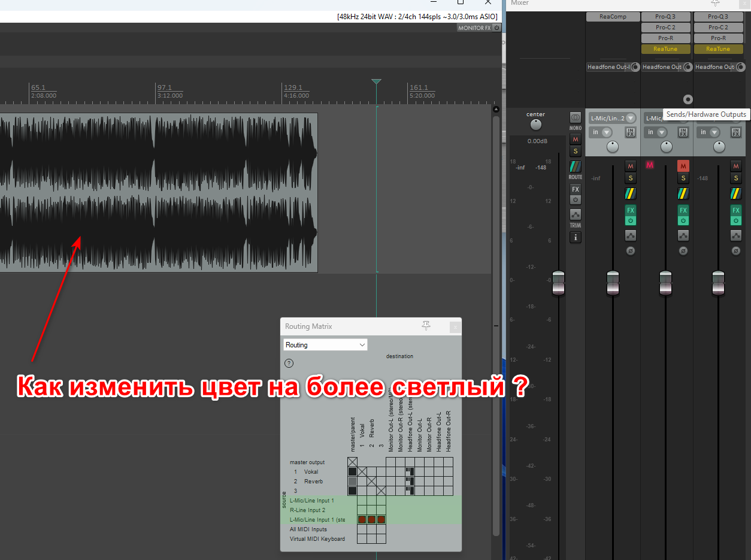This screenshot has width=751, height=560.
Task: Open 'in' dropdown on the muted track strip
Action: pyautogui.click(x=656, y=132)
